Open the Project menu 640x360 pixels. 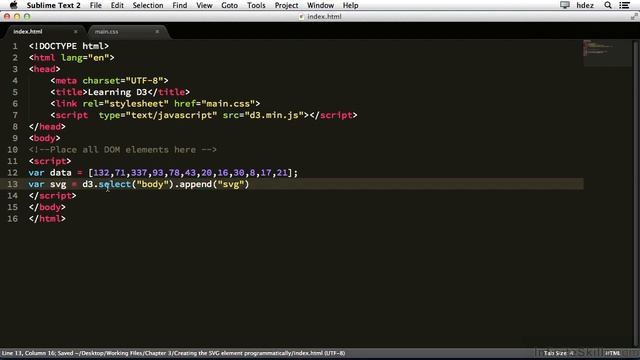pos(286,5)
